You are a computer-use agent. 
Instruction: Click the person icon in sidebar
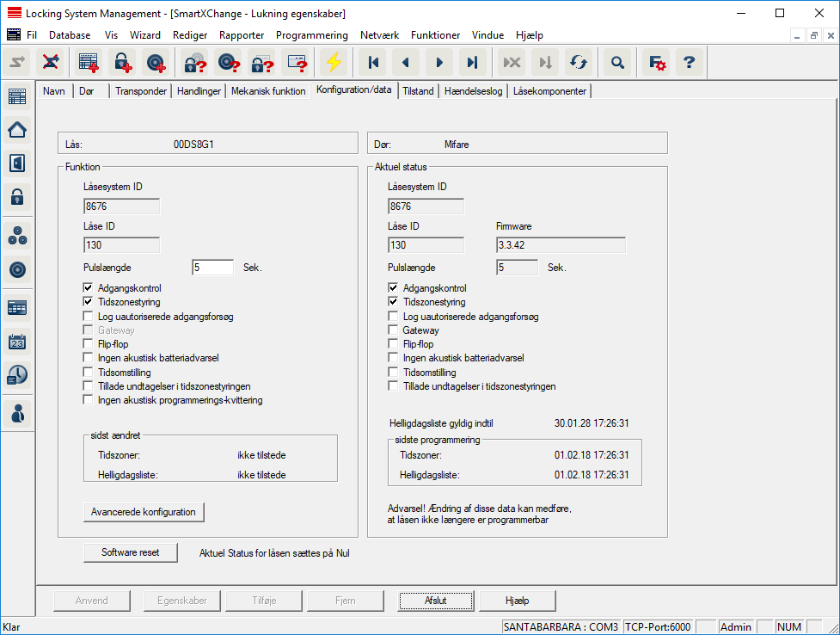click(x=16, y=413)
